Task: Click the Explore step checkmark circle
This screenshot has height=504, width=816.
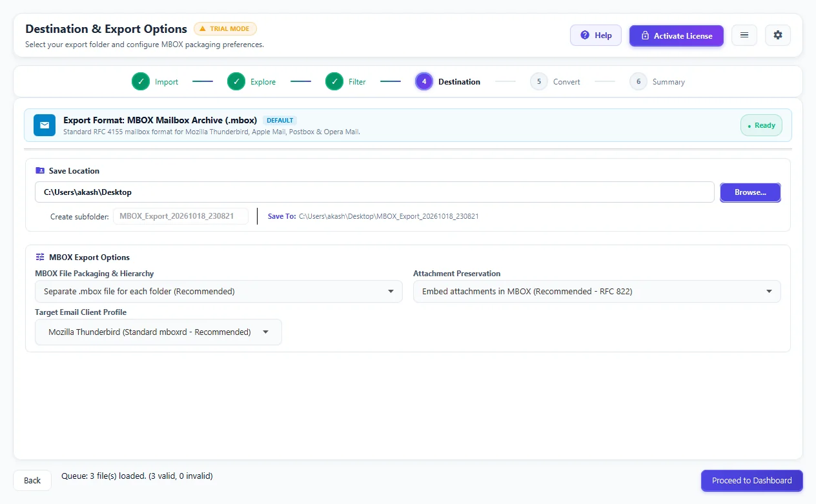Action: (x=236, y=82)
